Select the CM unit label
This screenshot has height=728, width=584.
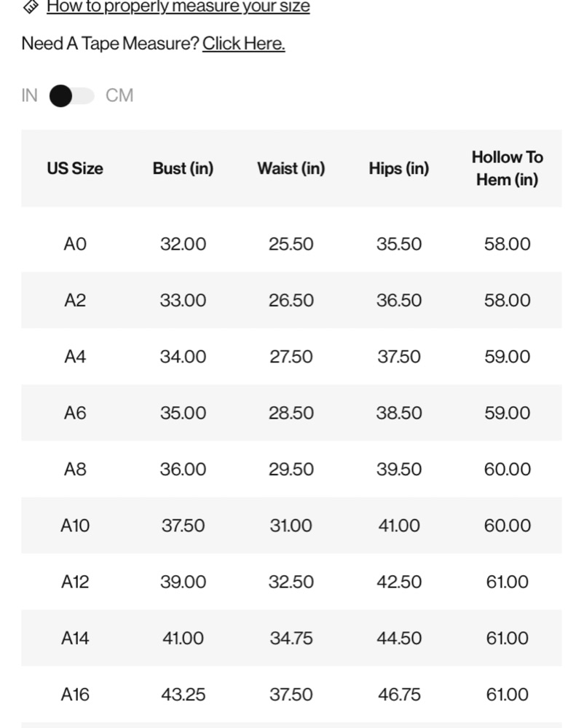(119, 95)
